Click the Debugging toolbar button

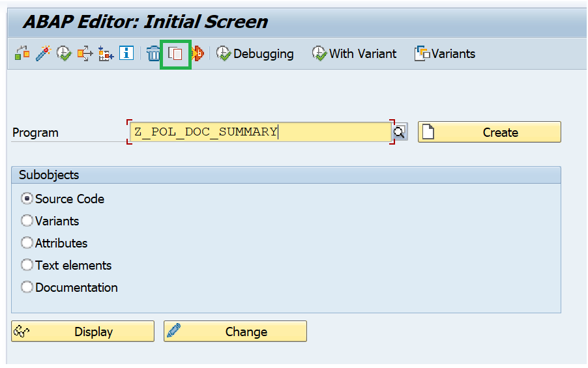click(x=255, y=53)
